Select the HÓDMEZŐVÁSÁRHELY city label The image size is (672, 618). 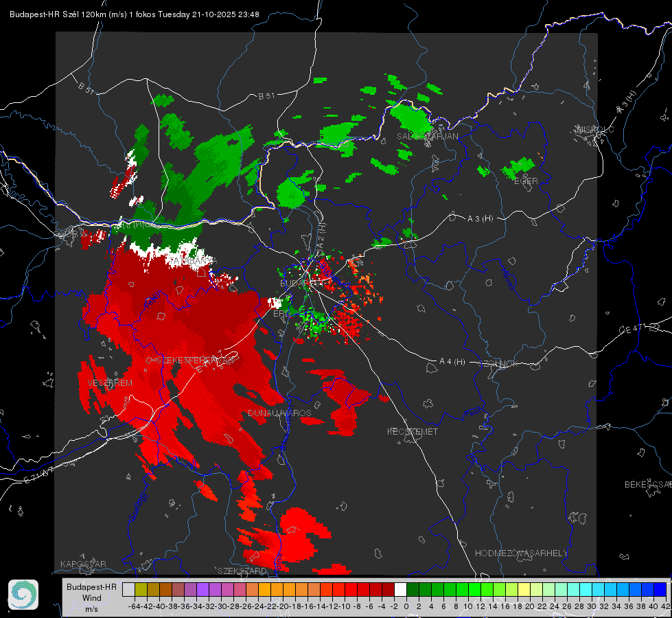521,553
